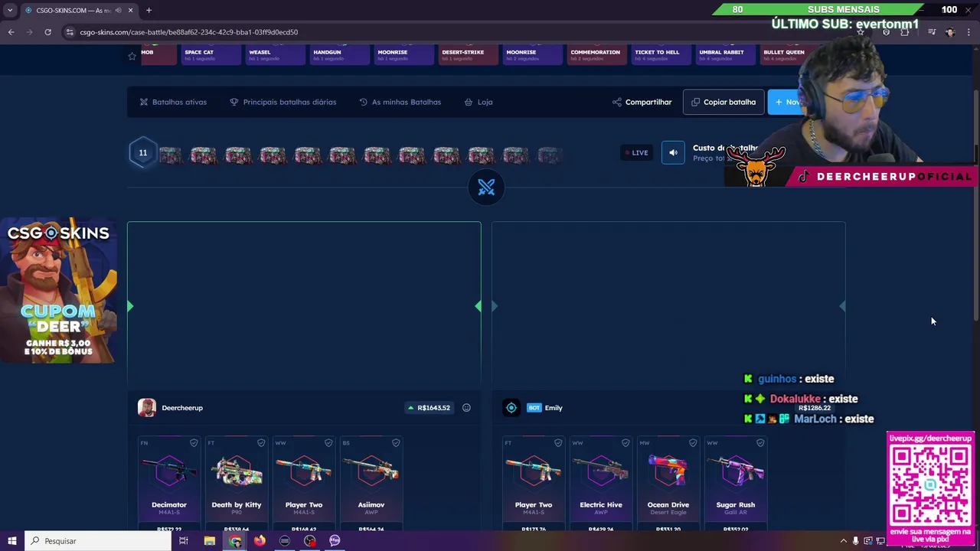Select Emily's Player Two skin card

[x=534, y=484]
